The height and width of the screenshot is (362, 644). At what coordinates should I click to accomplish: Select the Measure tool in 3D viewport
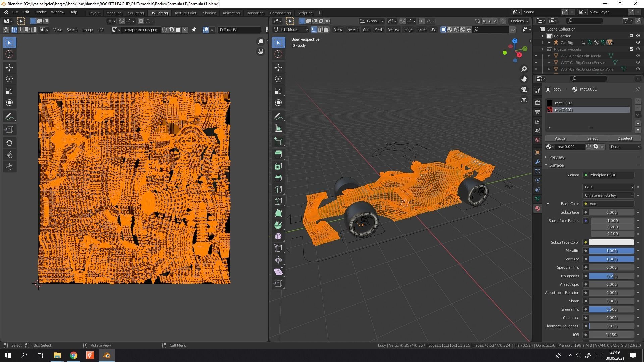click(278, 128)
